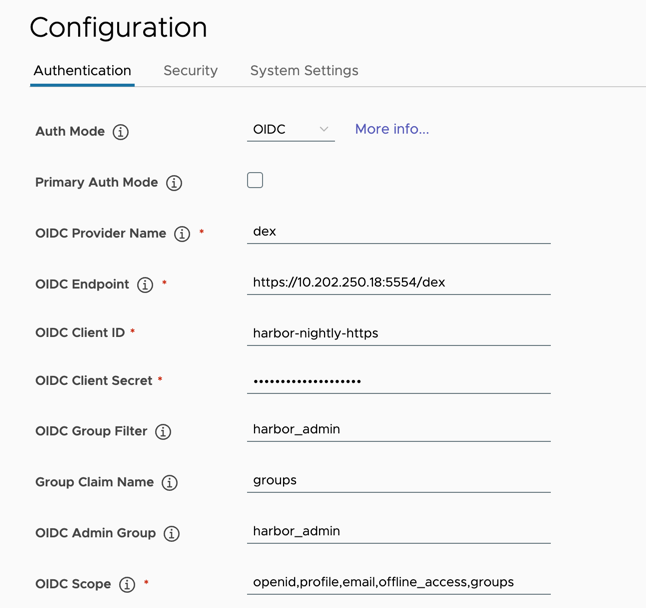
Task: Click the OIDC Group Filter info icon
Action: point(163,432)
